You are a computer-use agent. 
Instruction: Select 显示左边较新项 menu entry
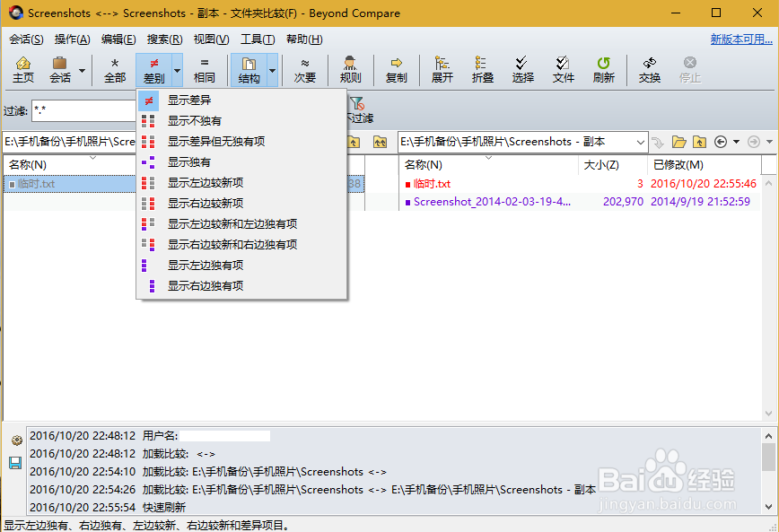[241, 183]
